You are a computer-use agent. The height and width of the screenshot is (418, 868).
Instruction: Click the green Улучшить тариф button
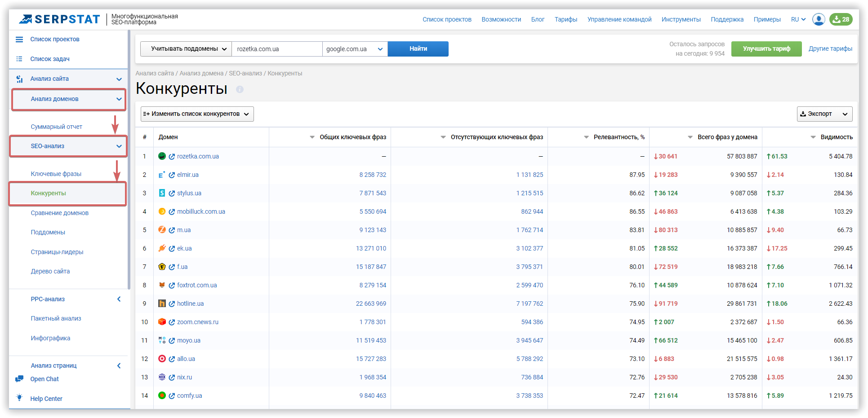766,49
